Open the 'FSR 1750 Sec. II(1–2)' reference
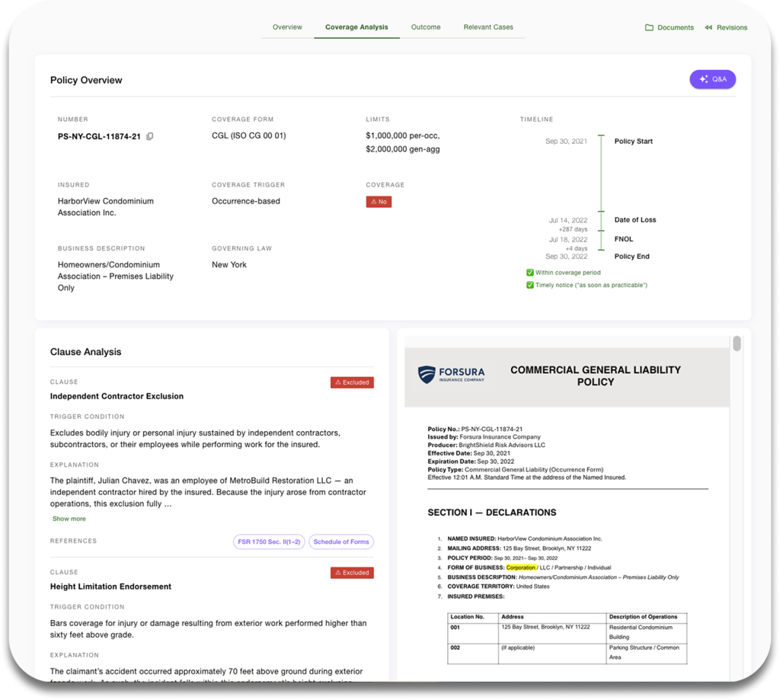780x700 pixels. (269, 542)
